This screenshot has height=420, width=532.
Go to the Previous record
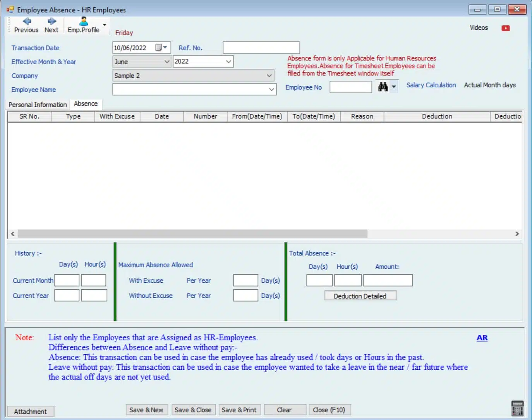coord(26,25)
